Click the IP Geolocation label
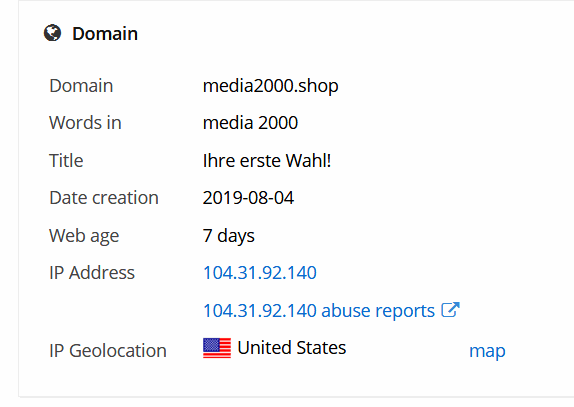The width and height of the screenshot is (574, 407). [108, 351]
